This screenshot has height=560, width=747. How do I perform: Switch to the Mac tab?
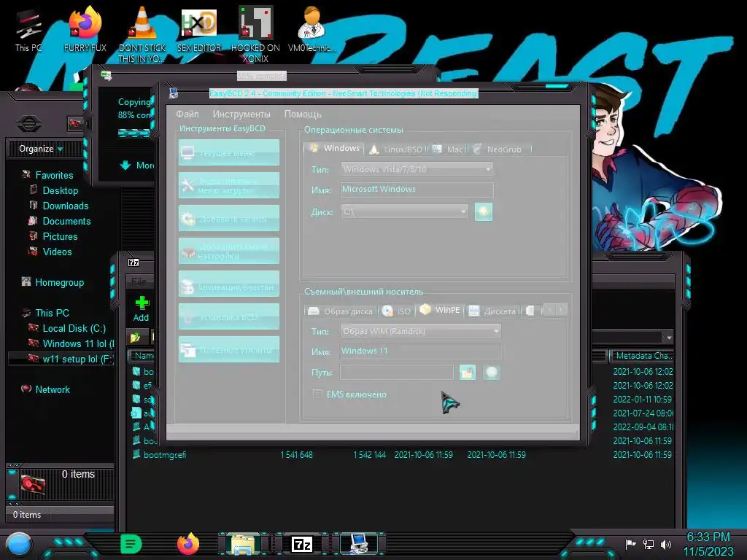point(448,149)
